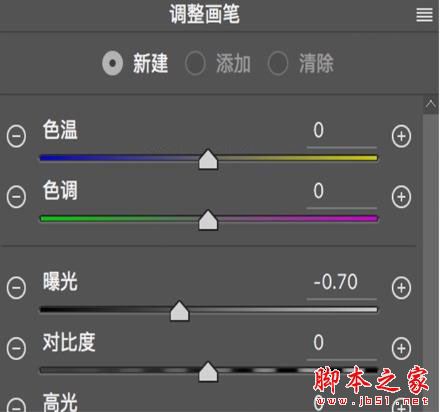Open the adjustment brush panel menu icon
The image size is (440, 412).
point(424,15)
